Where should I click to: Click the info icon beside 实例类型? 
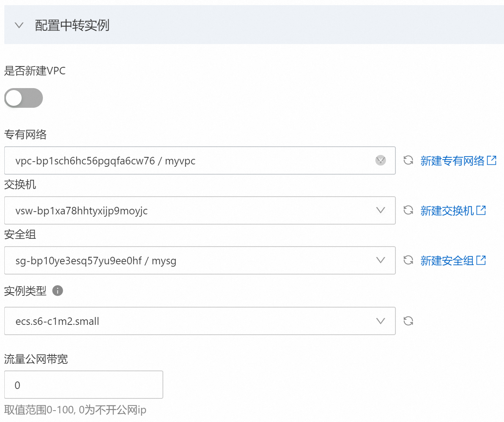click(x=57, y=291)
